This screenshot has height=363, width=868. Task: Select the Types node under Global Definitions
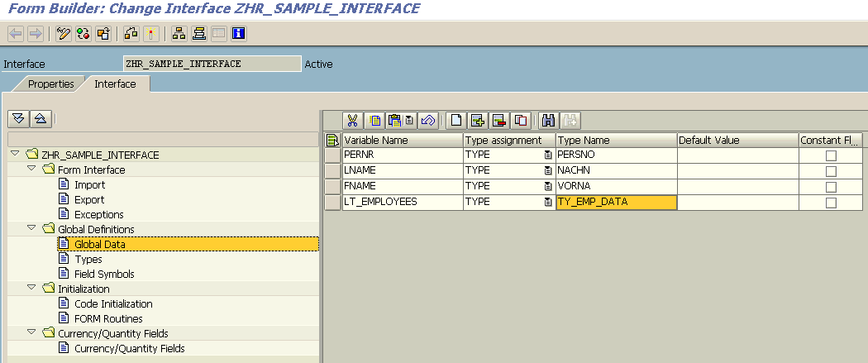pos(88,259)
